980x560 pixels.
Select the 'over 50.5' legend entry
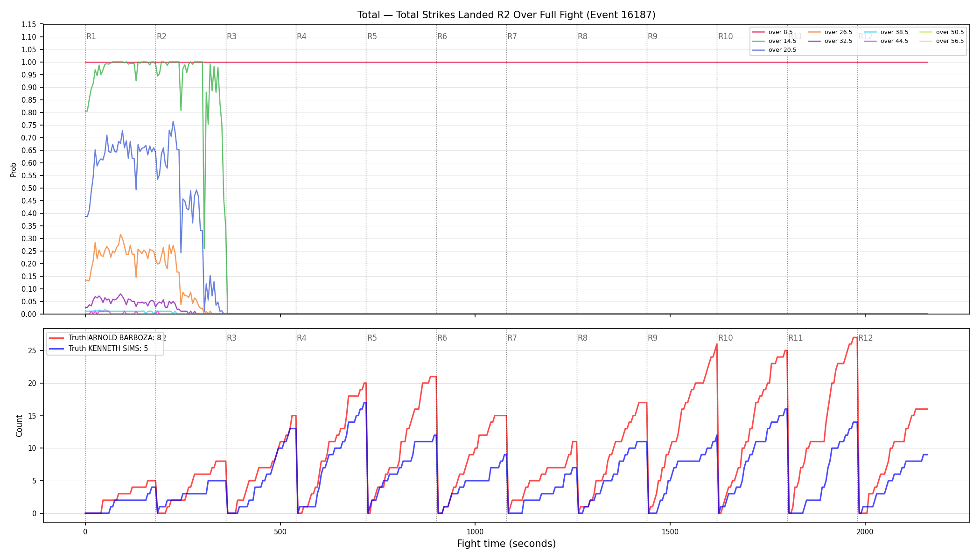click(942, 32)
